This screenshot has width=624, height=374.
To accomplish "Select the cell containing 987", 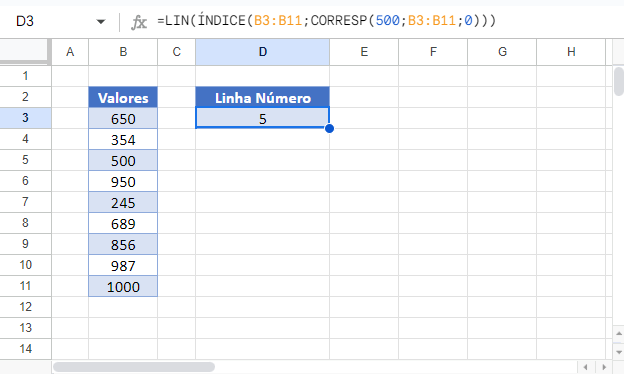I will (x=123, y=265).
